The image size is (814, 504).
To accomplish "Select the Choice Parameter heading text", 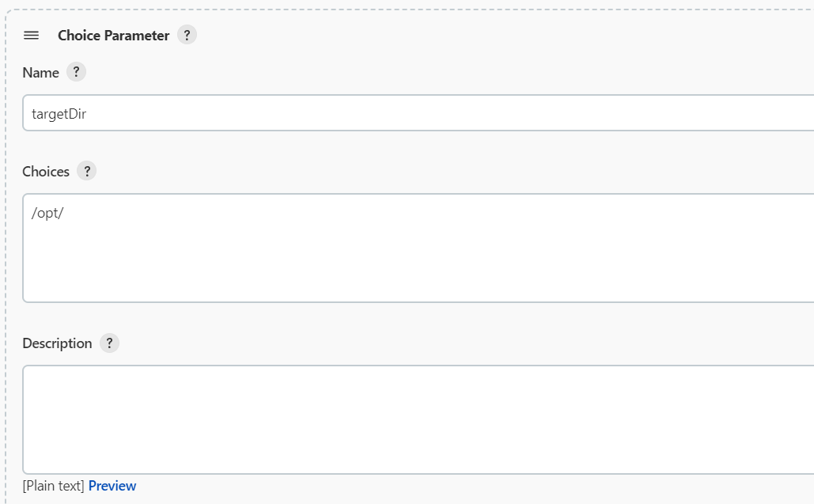I will tap(113, 36).
